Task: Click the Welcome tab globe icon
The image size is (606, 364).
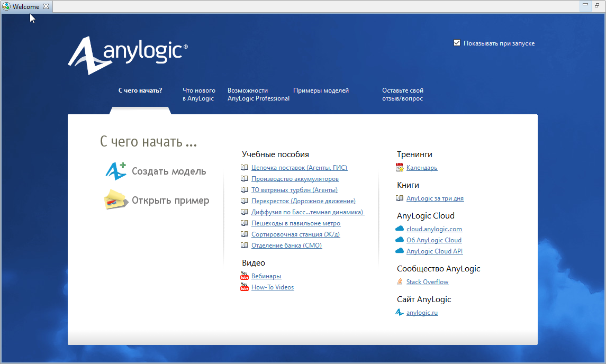Action: (x=6, y=6)
